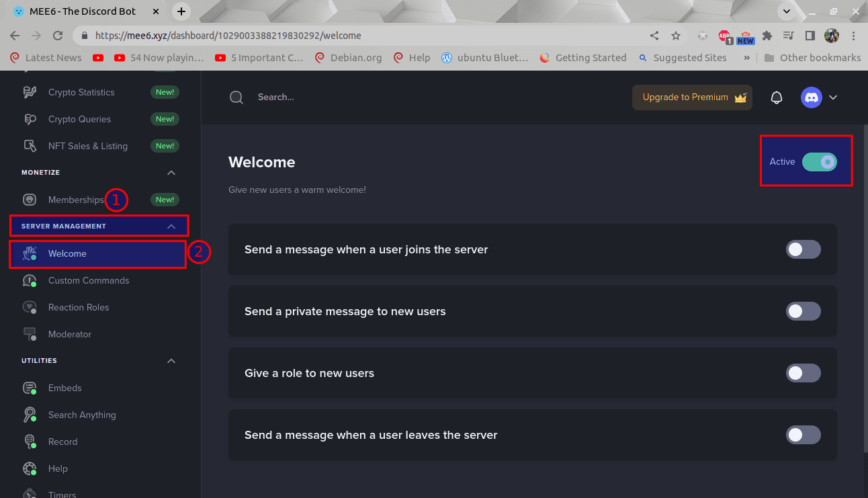Open the 5 Important C... YouTube bookmark

259,58
